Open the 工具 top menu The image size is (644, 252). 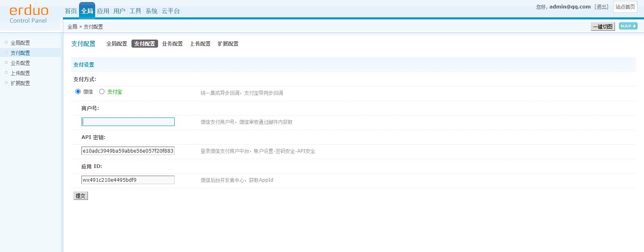click(x=135, y=11)
